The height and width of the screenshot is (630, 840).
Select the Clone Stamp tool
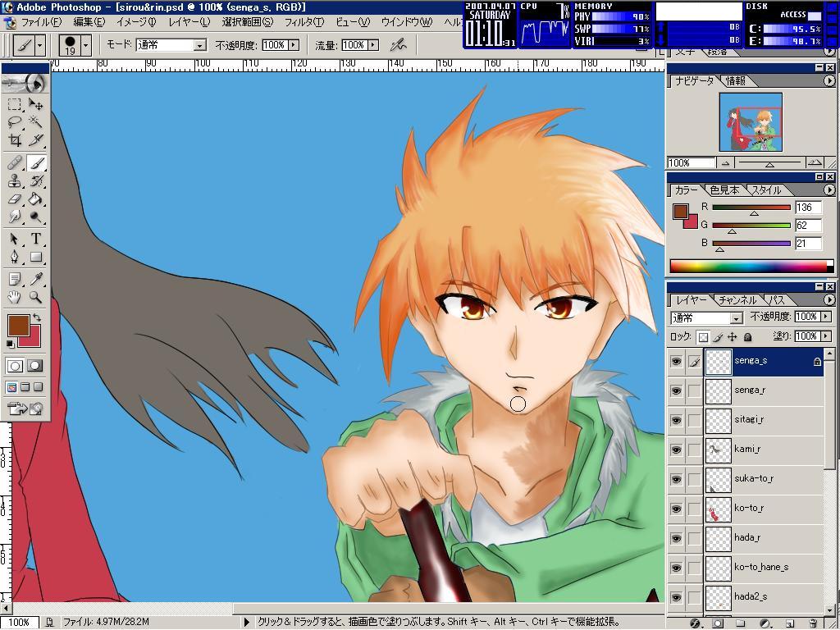click(15, 181)
